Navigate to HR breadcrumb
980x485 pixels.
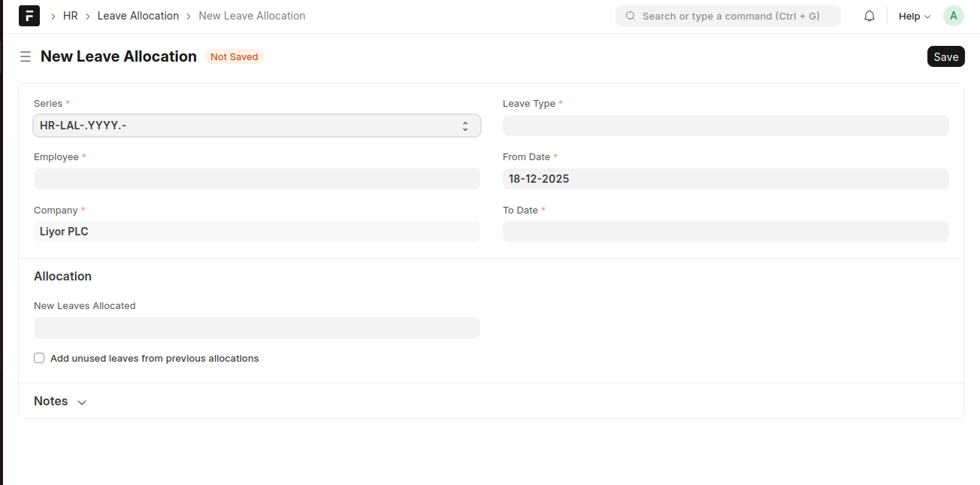point(71,16)
